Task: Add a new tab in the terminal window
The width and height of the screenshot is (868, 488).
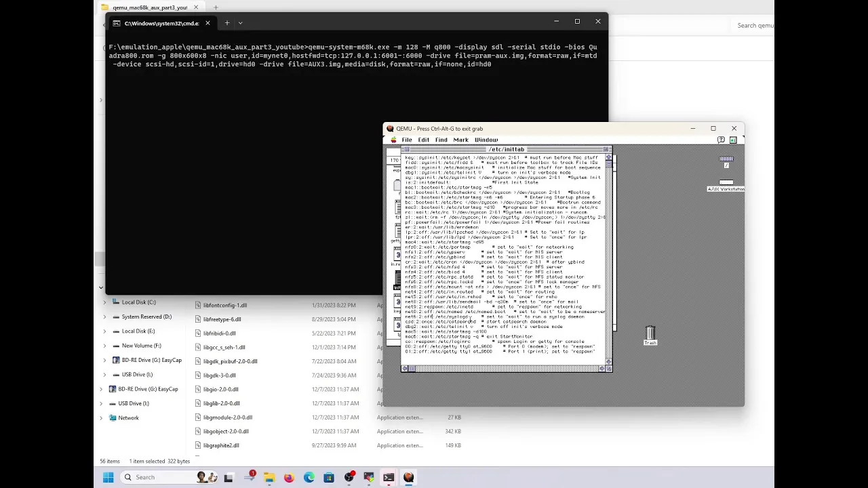Action: point(227,23)
